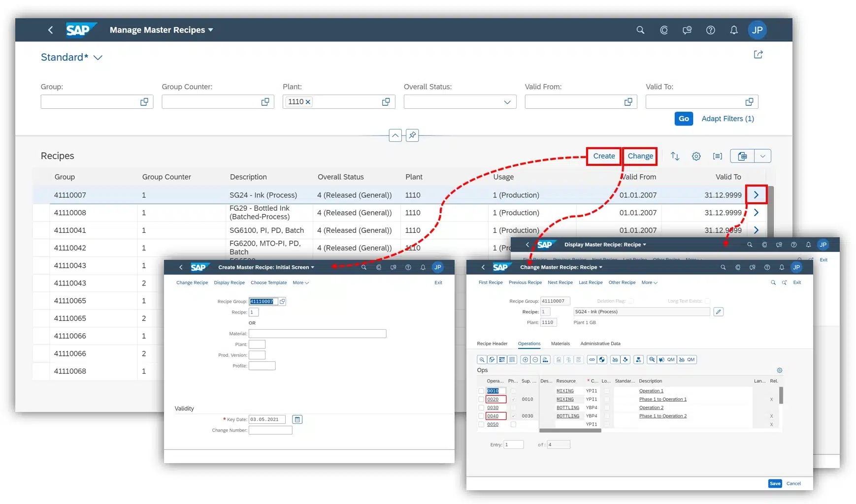856x504 pixels.
Task: Toggle the Deletion Flag checkbox
Action: (631, 301)
